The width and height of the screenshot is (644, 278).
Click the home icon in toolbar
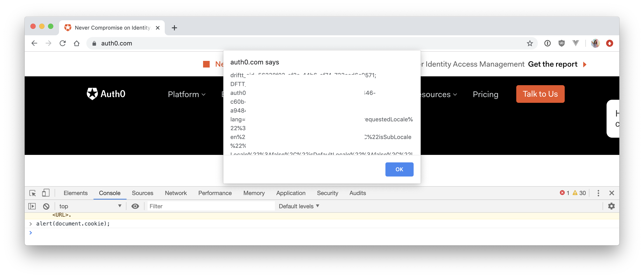click(x=76, y=43)
